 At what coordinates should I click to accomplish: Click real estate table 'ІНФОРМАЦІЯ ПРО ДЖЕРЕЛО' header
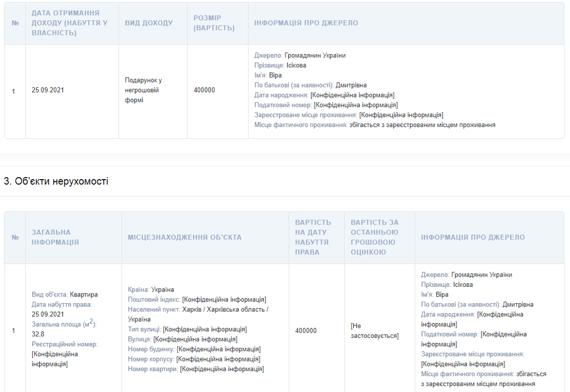pyautogui.click(x=473, y=237)
